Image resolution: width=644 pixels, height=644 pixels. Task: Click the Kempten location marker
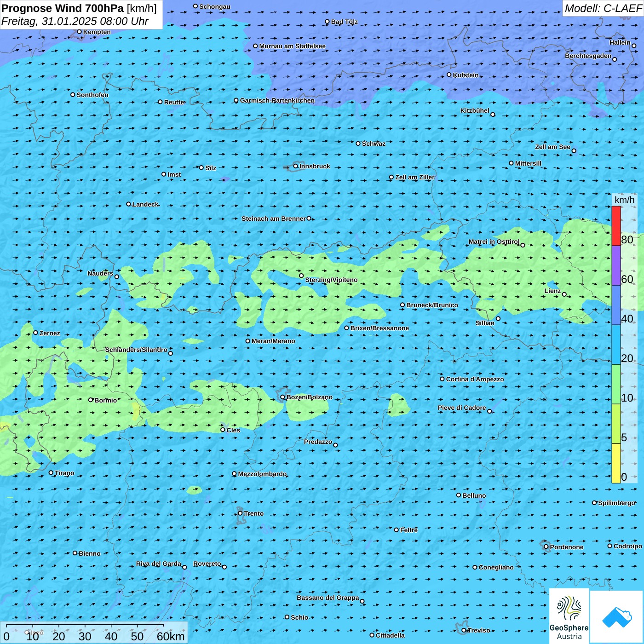pos(79,32)
